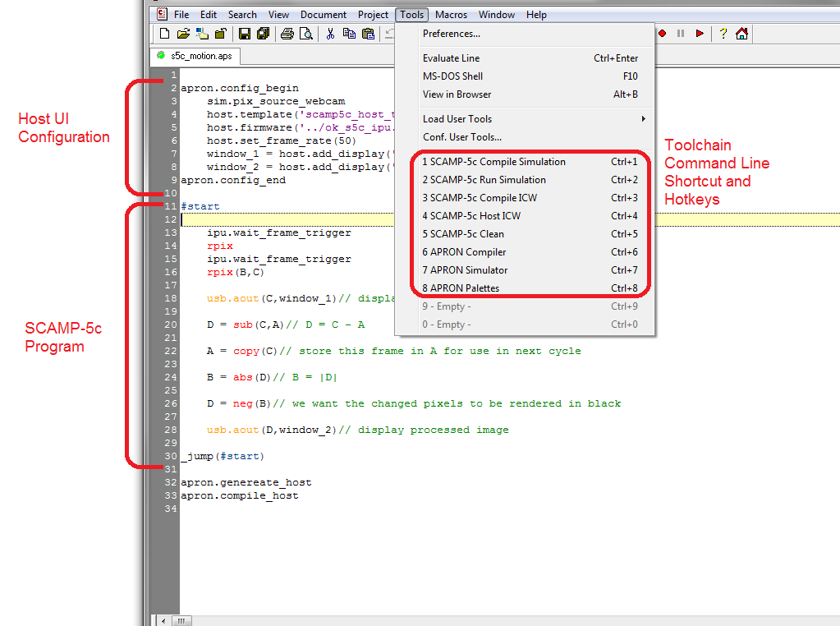Open the Document menu

click(x=323, y=15)
